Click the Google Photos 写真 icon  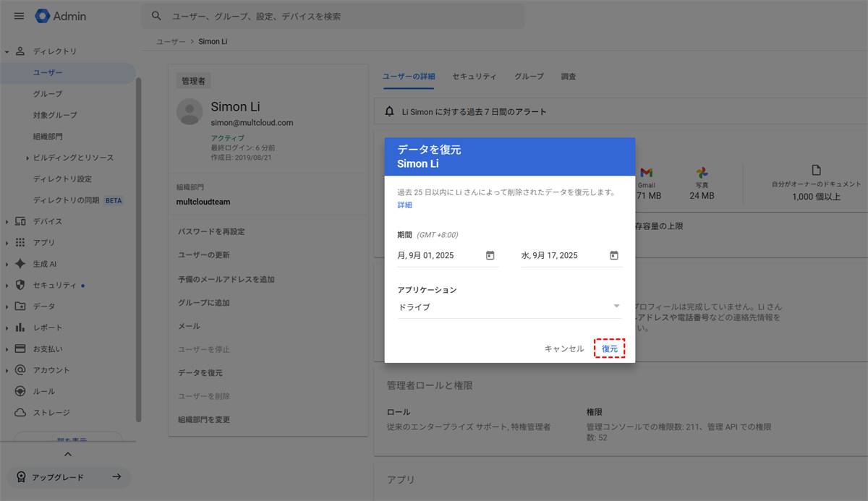click(x=702, y=172)
